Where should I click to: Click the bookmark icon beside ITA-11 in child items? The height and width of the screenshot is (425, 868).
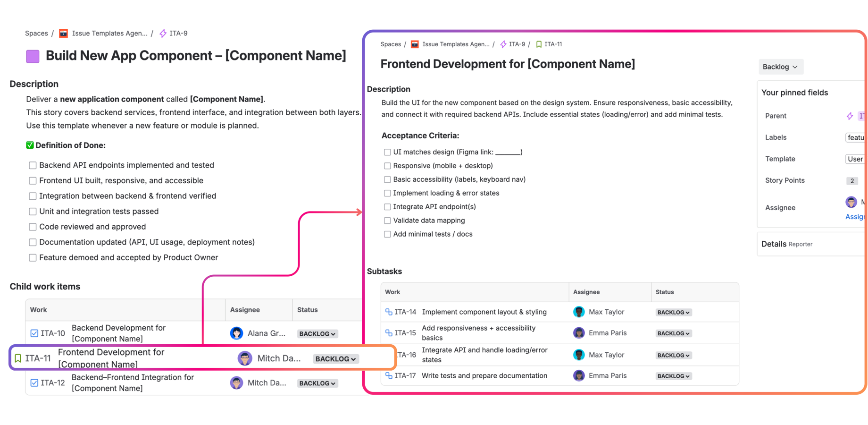tap(17, 358)
